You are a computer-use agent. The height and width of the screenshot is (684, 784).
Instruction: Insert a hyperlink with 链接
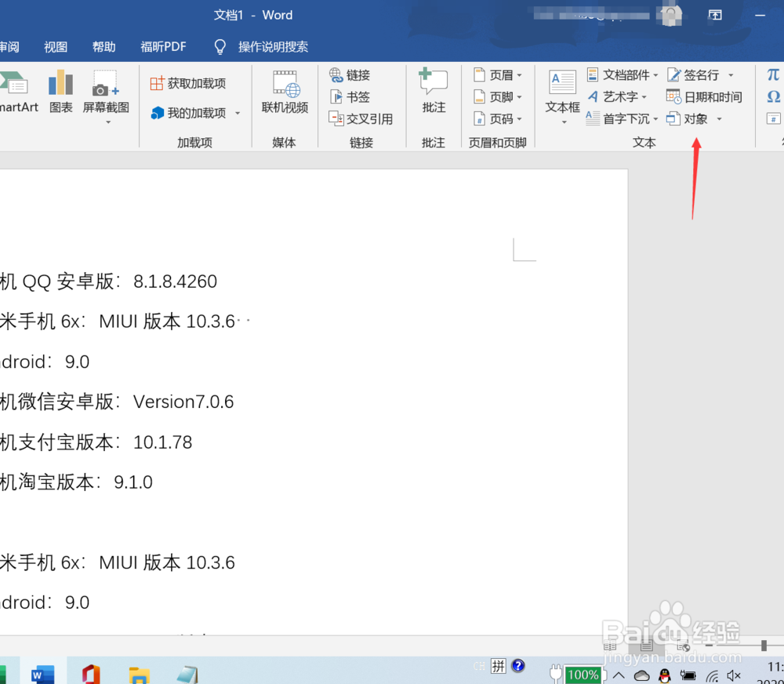(x=350, y=75)
